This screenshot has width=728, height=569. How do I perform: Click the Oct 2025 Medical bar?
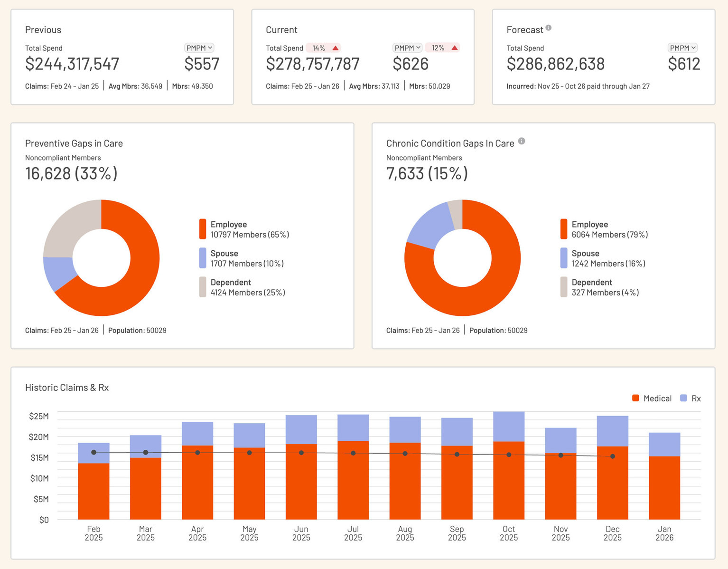click(x=509, y=480)
